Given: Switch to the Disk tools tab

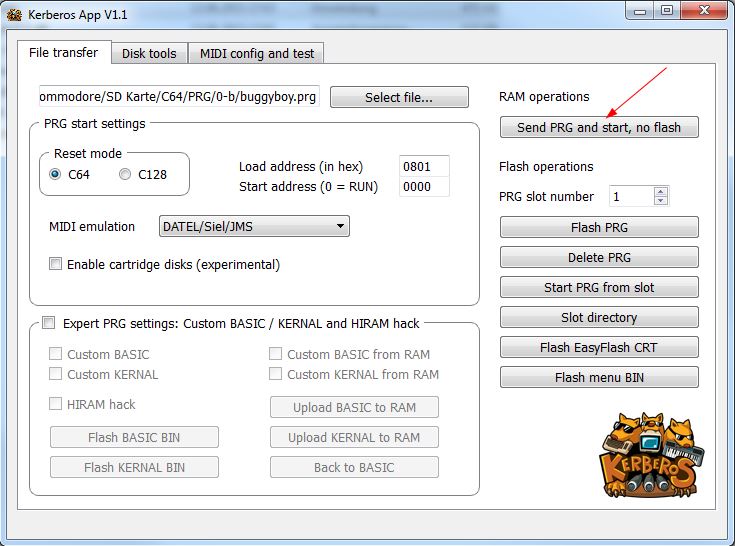Looking at the screenshot, I should 149,53.
